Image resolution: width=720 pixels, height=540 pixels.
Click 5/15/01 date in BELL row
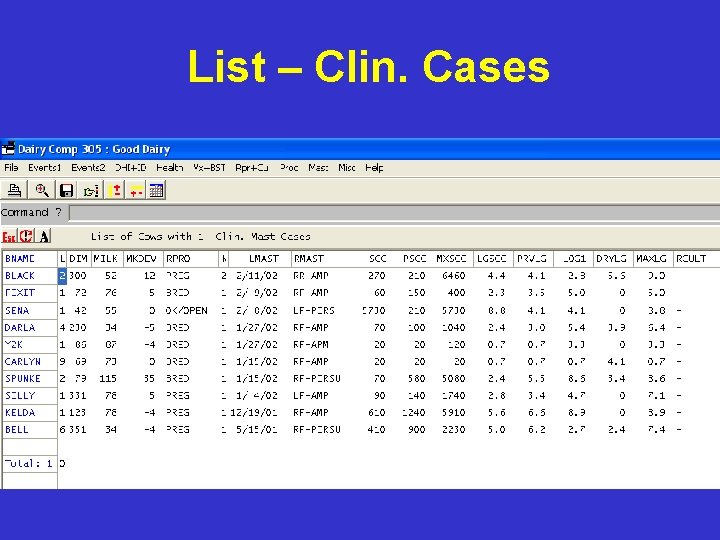pos(257,429)
